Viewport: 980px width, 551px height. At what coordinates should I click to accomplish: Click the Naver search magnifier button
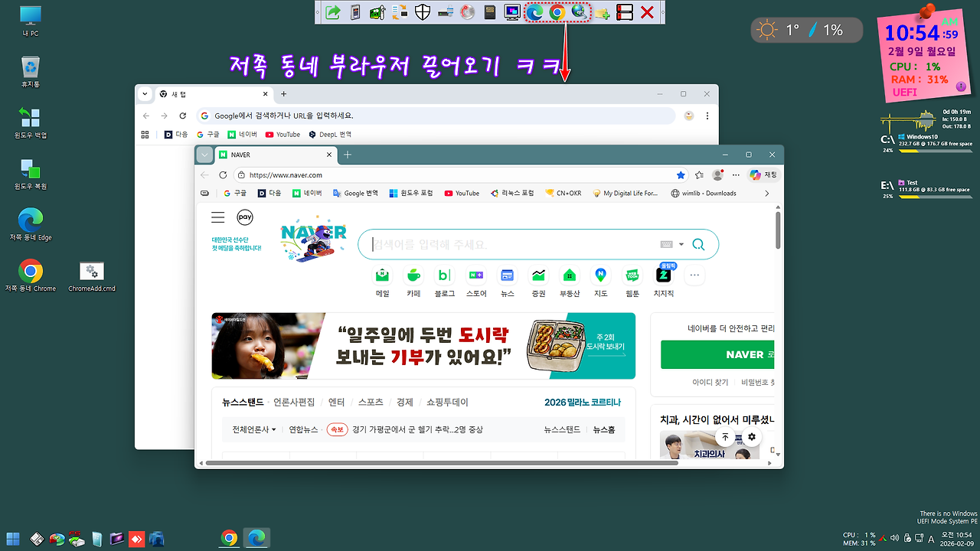coord(697,244)
